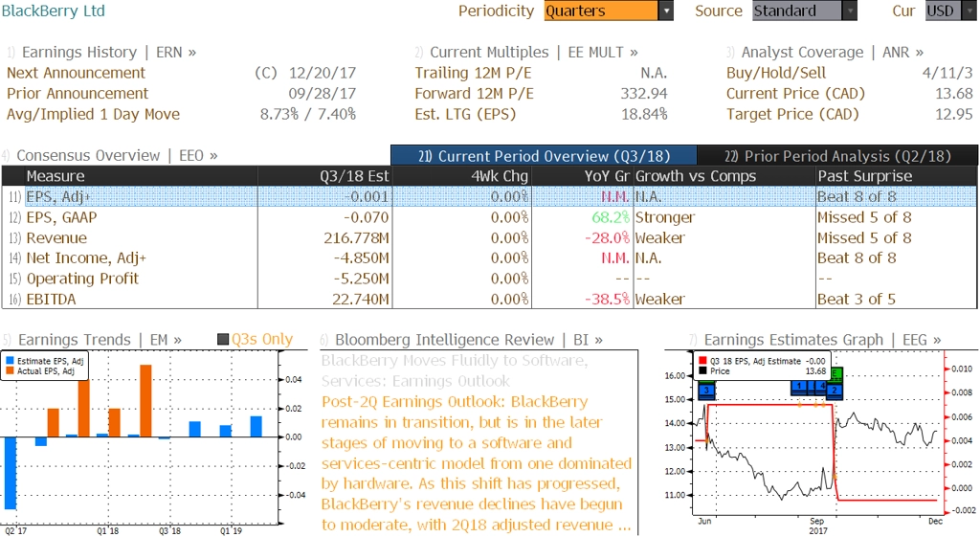
Task: Click the Revenue YoY growth -28.0%
Action: [607, 238]
